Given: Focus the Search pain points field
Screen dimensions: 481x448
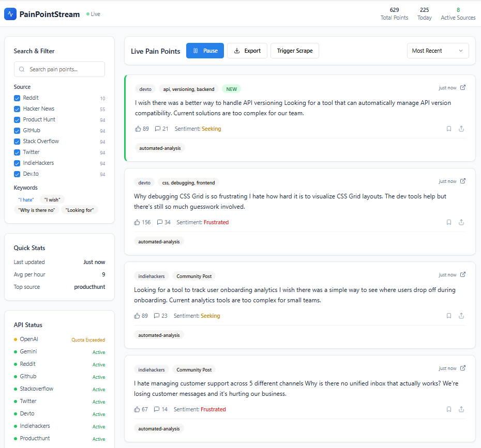Looking at the screenshot, I should (x=59, y=69).
